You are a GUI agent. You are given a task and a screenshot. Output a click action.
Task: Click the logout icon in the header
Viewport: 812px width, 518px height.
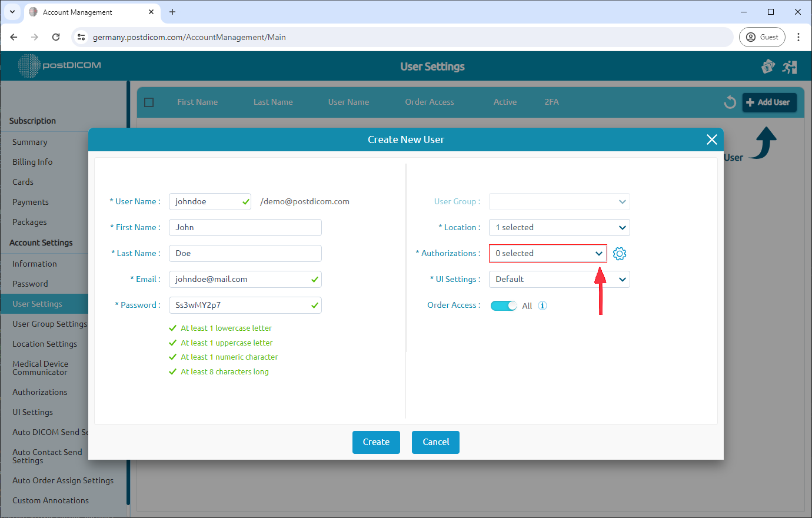point(790,67)
